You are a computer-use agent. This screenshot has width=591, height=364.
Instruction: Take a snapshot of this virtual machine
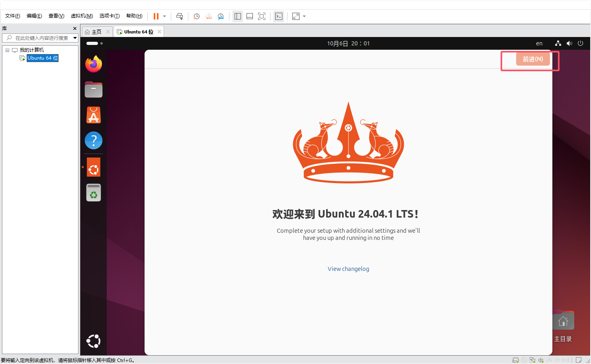[x=197, y=16]
